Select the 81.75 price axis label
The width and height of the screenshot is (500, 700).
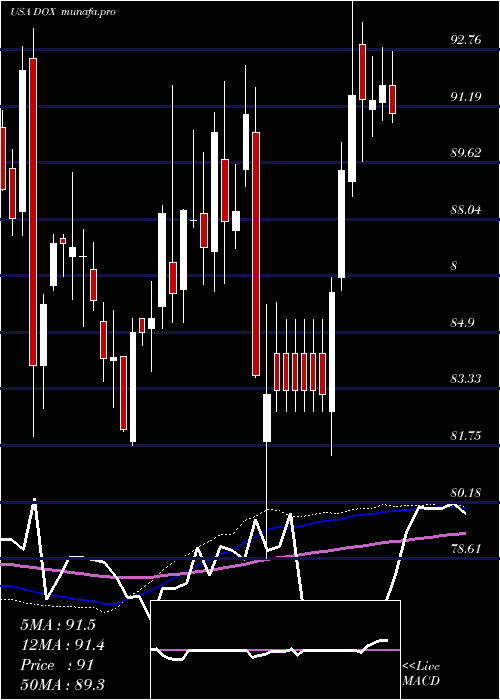tap(466, 436)
